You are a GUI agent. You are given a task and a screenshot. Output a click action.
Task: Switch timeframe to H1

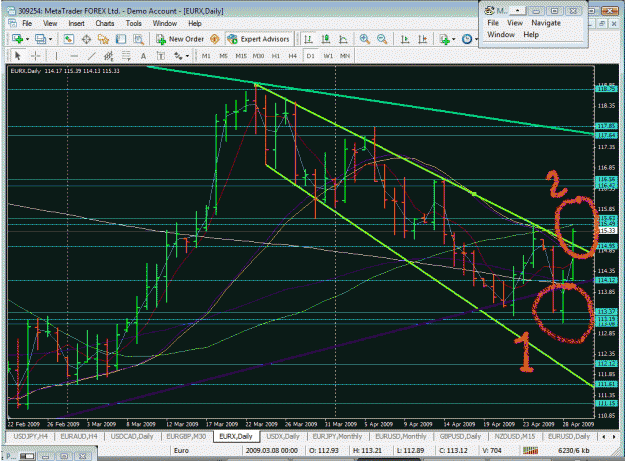(x=275, y=56)
